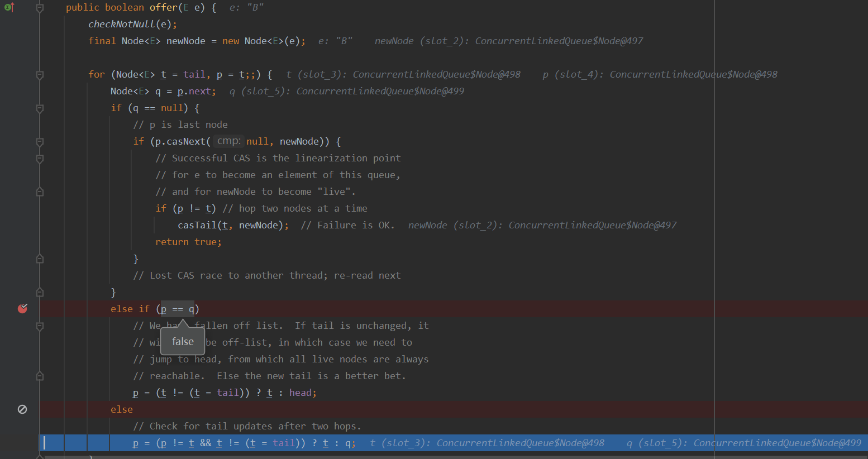Click '// Lost CAS race to another thread' comment

point(231,275)
